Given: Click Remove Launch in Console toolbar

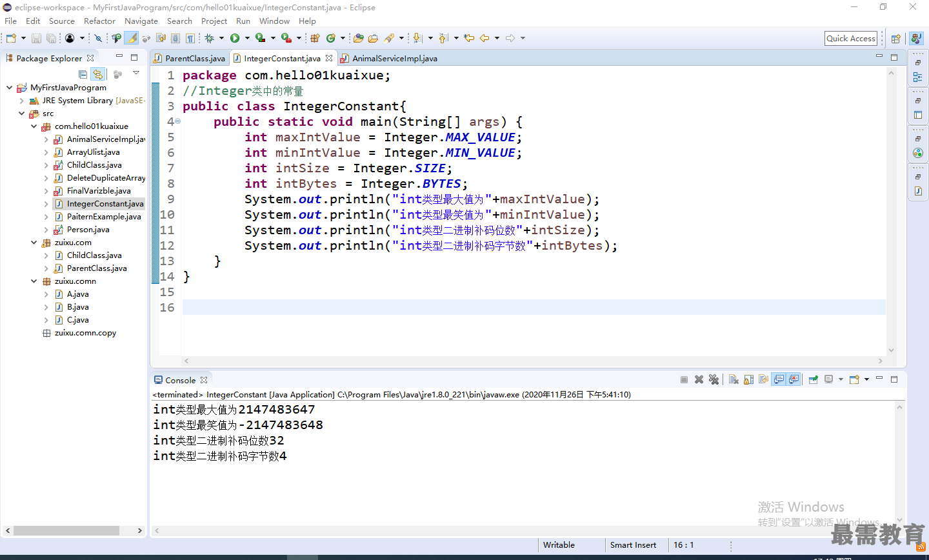Looking at the screenshot, I should pyautogui.click(x=699, y=379).
